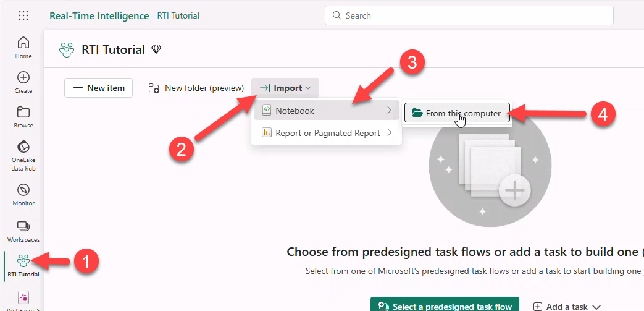Click Select a predesigned task flow
The width and height of the screenshot is (644, 311).
[x=445, y=305]
